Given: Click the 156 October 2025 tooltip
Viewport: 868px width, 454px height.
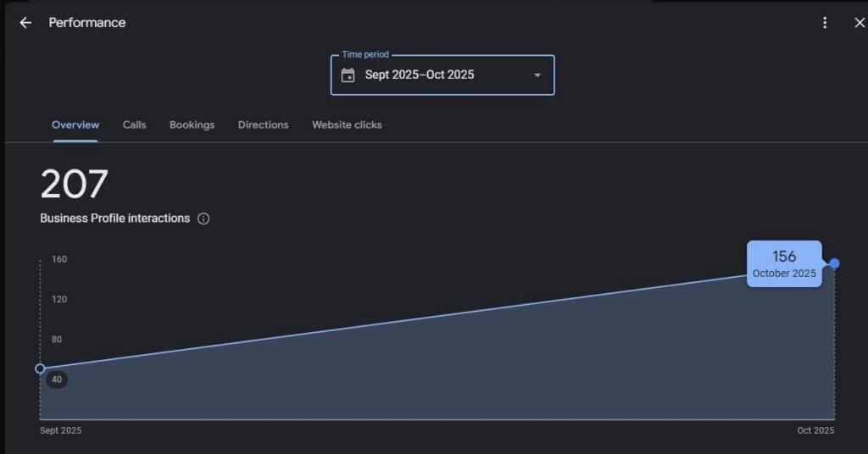Looking at the screenshot, I should click(x=784, y=264).
